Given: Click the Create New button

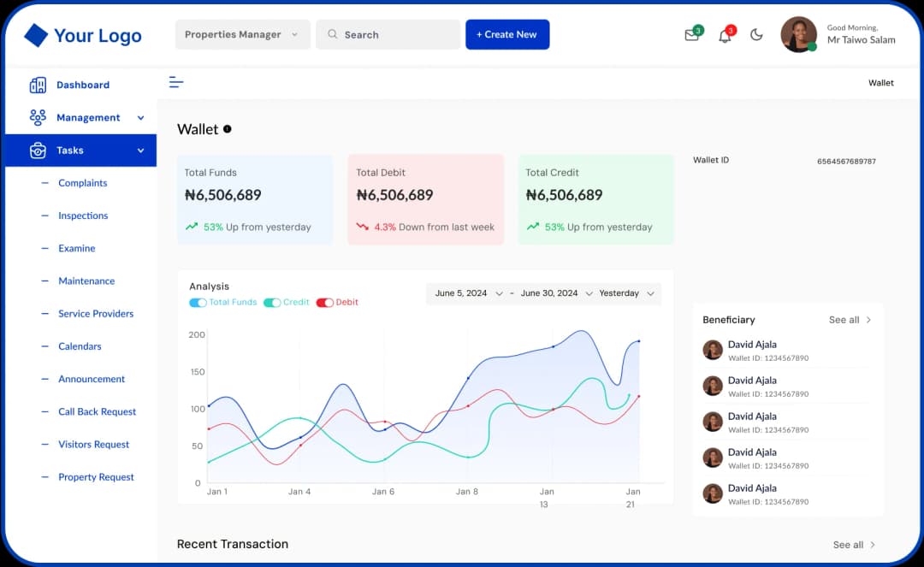Looking at the screenshot, I should click(507, 34).
